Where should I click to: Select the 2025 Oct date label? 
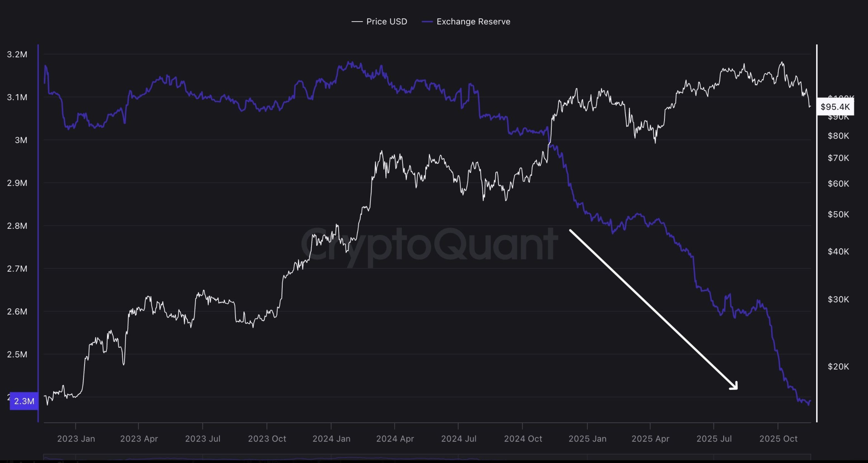coord(778,439)
